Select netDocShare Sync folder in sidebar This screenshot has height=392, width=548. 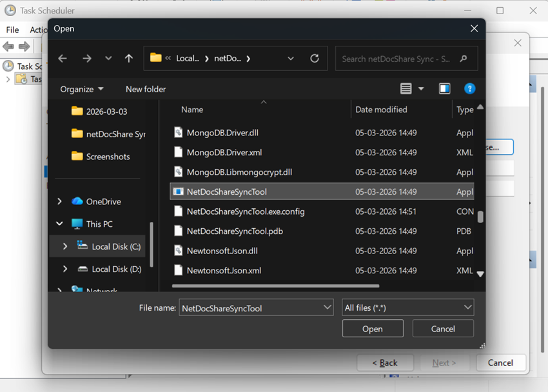108,134
